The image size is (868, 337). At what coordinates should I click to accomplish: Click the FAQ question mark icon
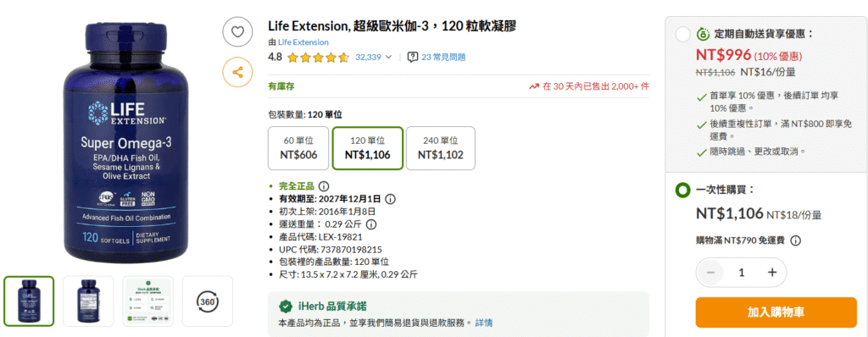point(413,57)
